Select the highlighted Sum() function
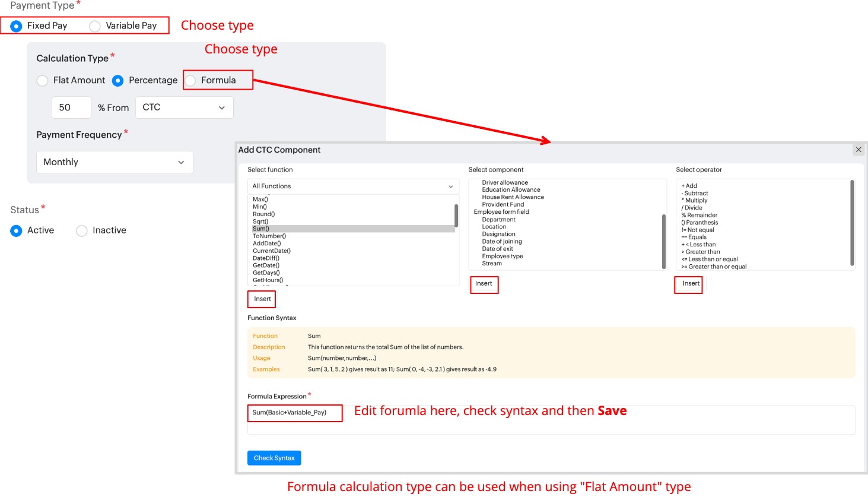The width and height of the screenshot is (868, 500). pos(354,229)
